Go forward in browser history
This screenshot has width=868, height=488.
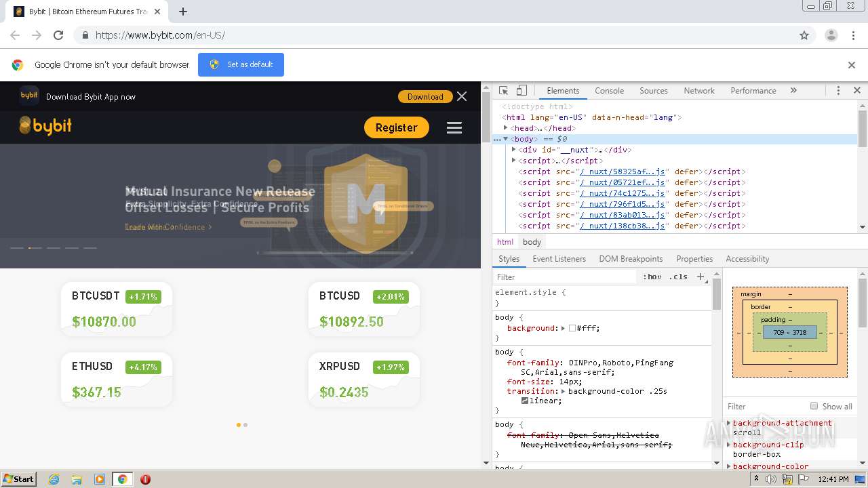(37, 35)
